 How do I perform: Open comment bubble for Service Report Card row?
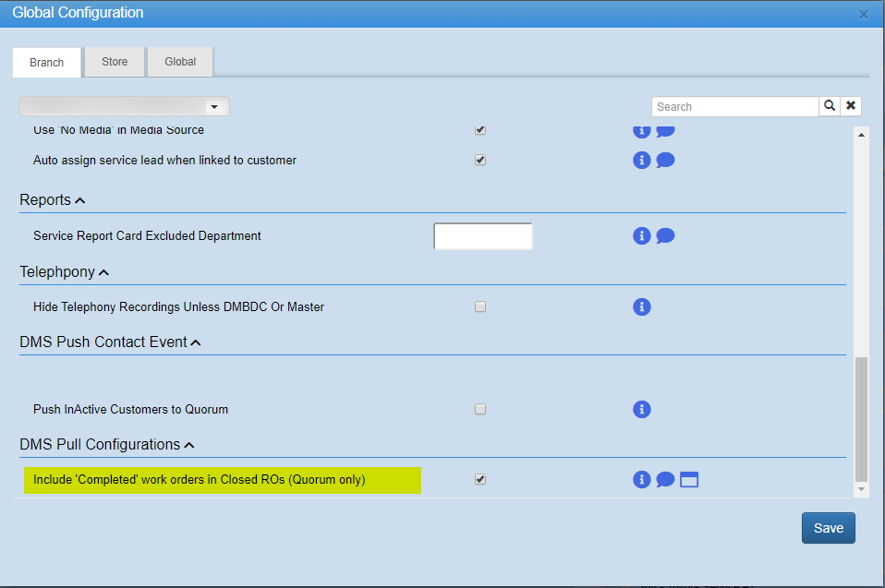[x=665, y=236]
